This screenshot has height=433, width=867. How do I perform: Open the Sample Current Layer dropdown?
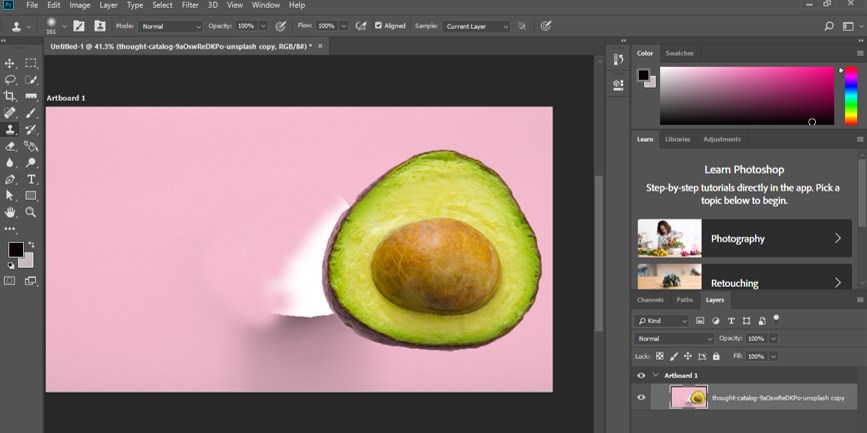(x=476, y=26)
